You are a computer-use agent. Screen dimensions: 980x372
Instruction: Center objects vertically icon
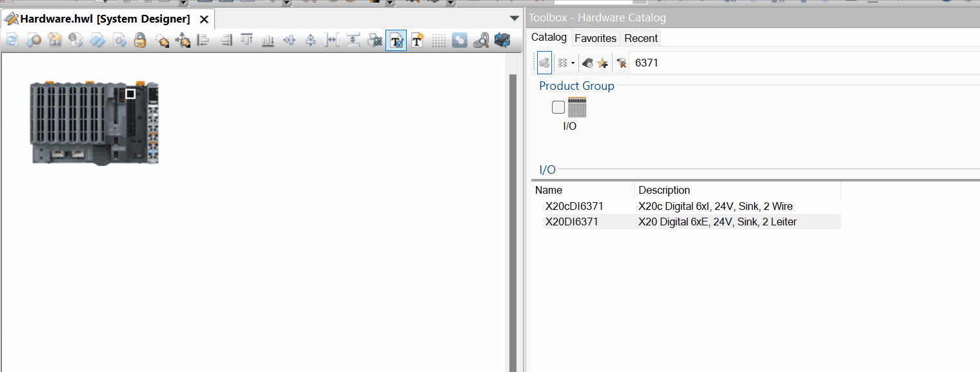(311, 41)
